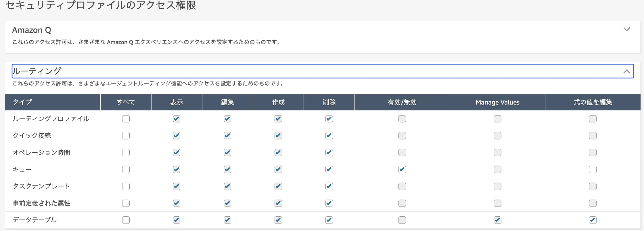Click the Manage Values column header

498,102
